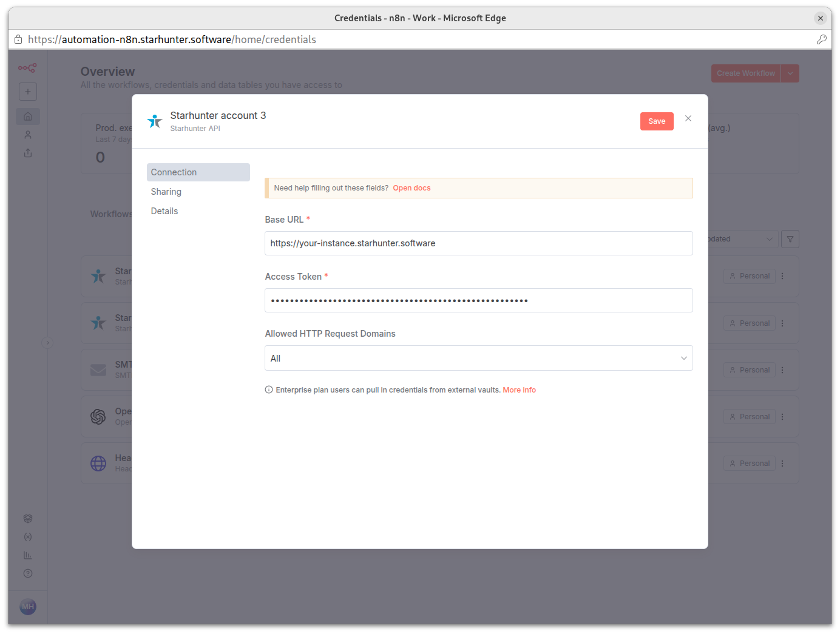Click the OpenAI logo icon
Screen dimensions: 840x634
98,416
